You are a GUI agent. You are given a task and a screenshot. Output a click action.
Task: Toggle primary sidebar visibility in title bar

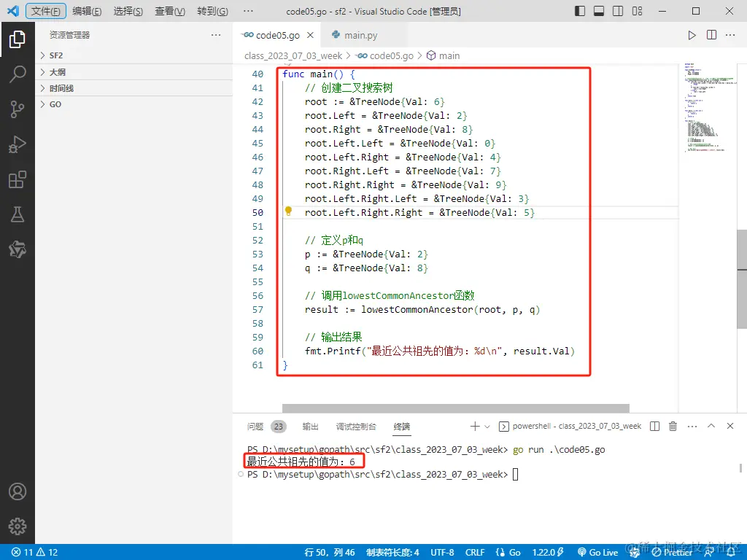point(580,11)
